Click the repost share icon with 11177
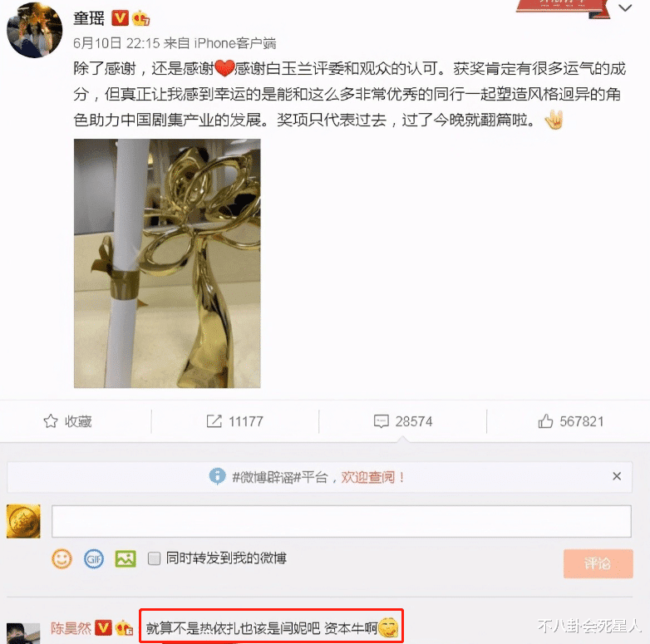This screenshot has height=644, width=650. [214, 421]
